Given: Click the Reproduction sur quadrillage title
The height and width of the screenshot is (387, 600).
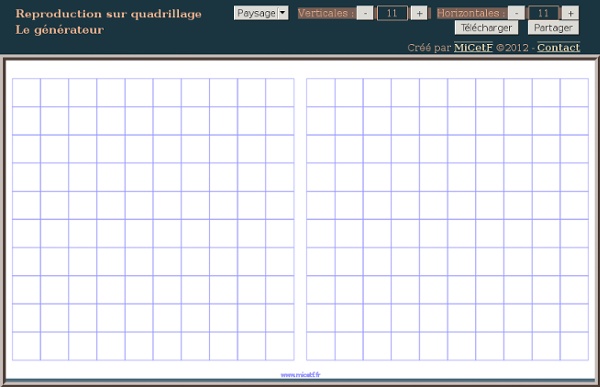Looking at the screenshot, I should click(x=109, y=14).
